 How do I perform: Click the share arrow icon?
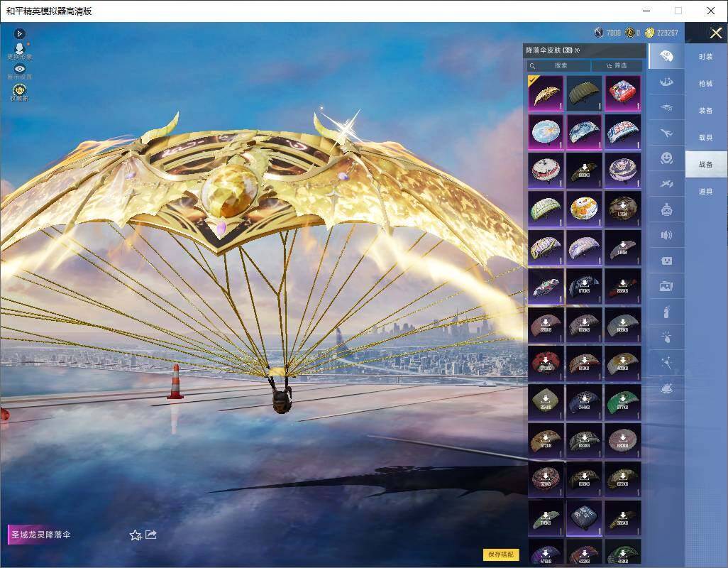pos(151,535)
